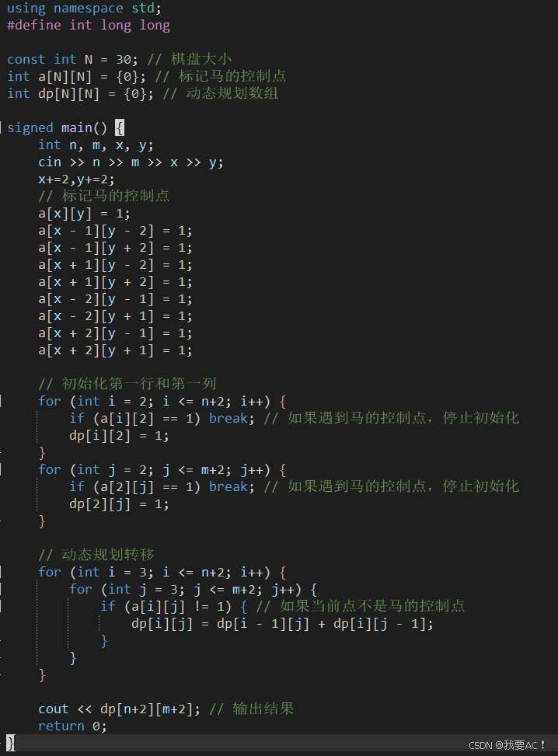Click the comment '// 输出结果'
558x756 pixels.
point(252,709)
